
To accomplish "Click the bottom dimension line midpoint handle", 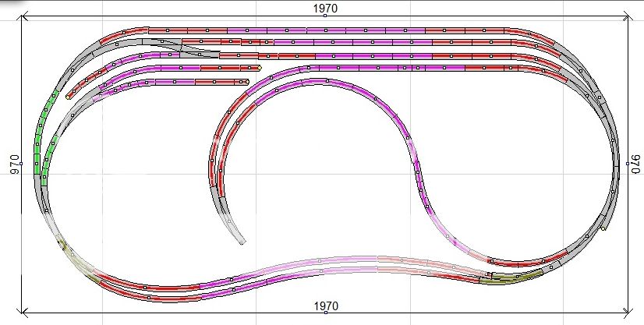I will (325, 313).
